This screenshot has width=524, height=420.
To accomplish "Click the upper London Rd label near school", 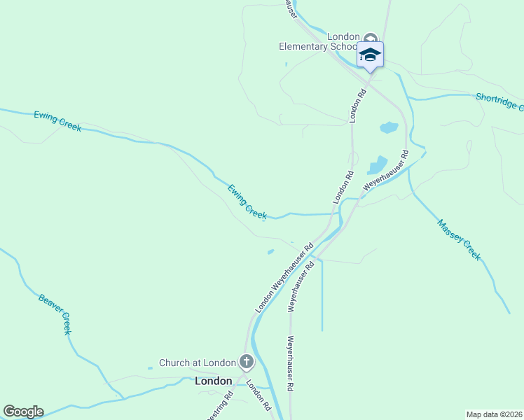I will [357, 106].
